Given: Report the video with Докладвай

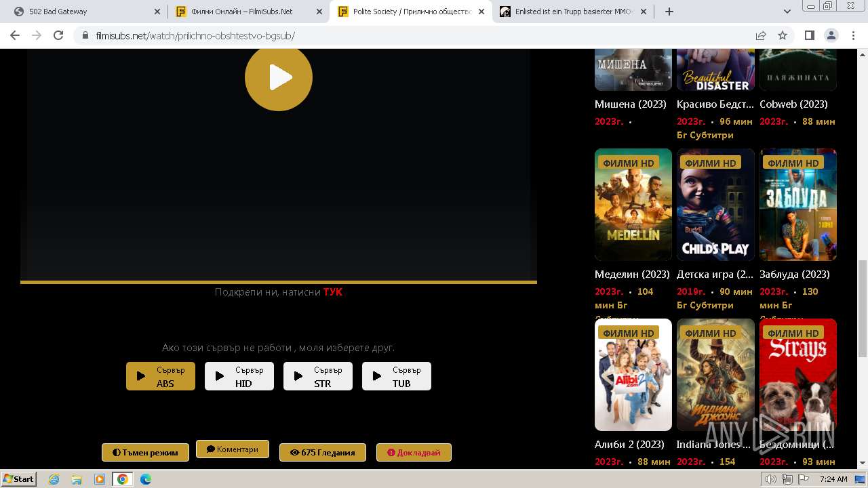Looking at the screenshot, I should [x=414, y=452].
